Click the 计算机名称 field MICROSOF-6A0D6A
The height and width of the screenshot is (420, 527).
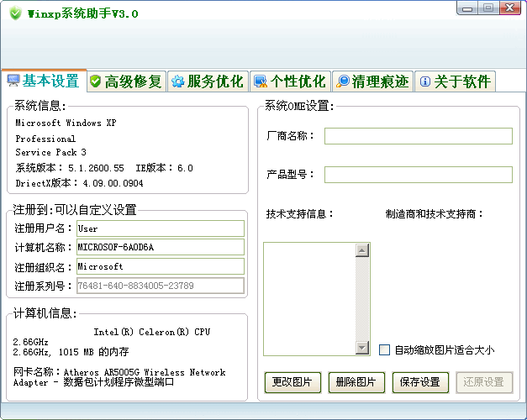[x=161, y=247]
